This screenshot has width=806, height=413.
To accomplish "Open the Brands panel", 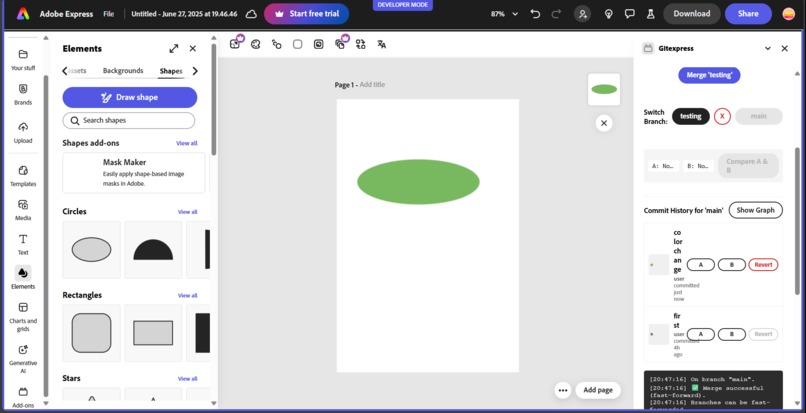I will click(x=23, y=94).
